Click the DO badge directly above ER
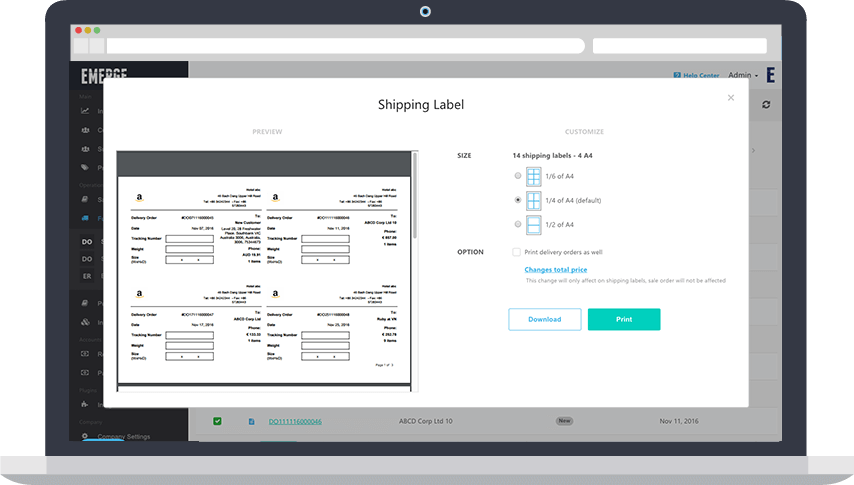The height and width of the screenshot is (485, 854). pos(87,259)
